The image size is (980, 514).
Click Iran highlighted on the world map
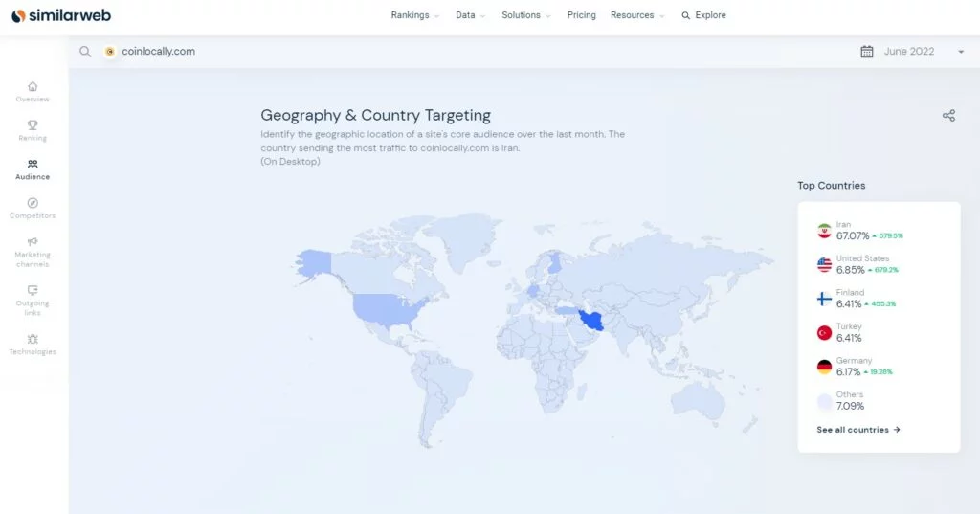coord(590,320)
